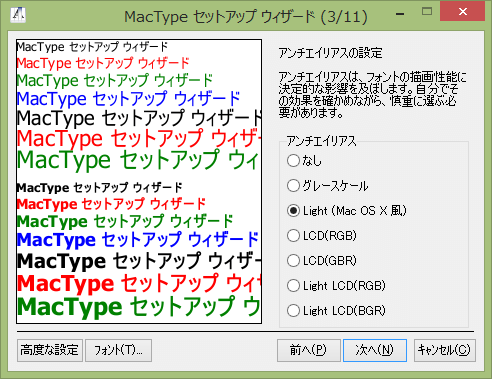This screenshot has width=492, height=379.
Task: Minimize the MacType setup wizard window
Action: (400, 13)
